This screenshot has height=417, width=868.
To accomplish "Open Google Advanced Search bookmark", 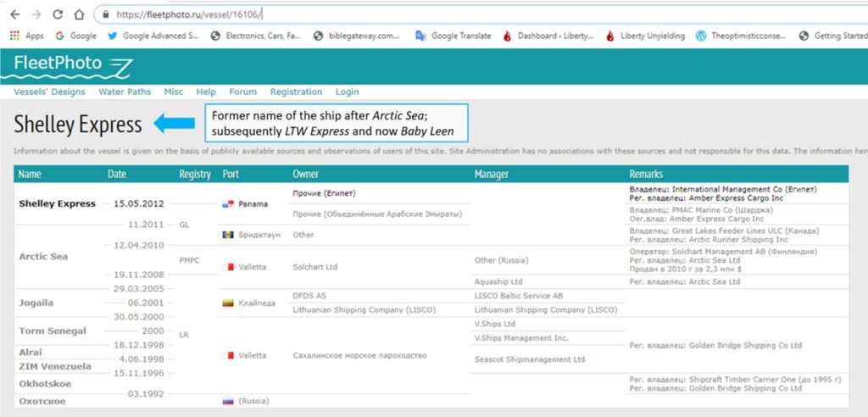I will click(x=153, y=36).
